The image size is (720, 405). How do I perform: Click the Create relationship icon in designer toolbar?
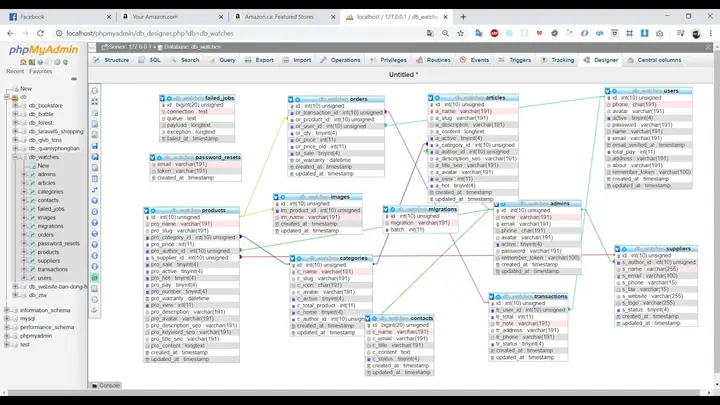point(95,190)
